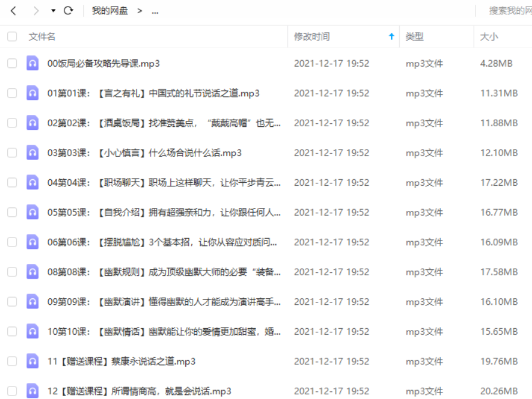Open 12【赠送课程】所谓情商高，就是会说话.mp3
The width and height of the screenshot is (532, 399).
[x=139, y=391]
